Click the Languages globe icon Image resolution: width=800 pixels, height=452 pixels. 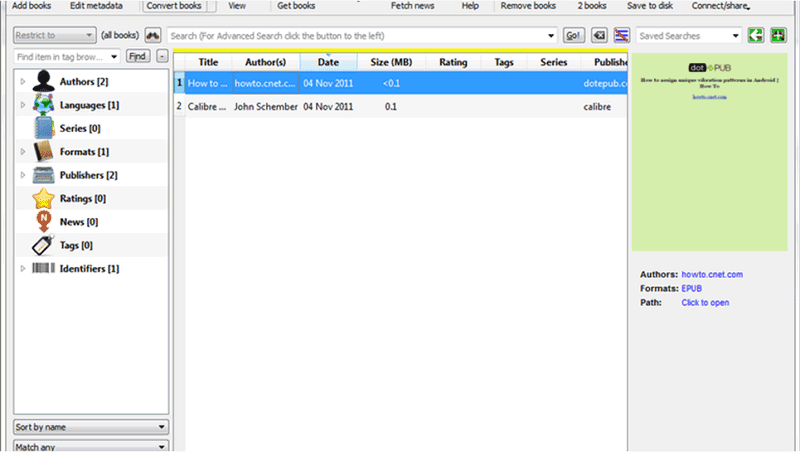[x=43, y=105]
